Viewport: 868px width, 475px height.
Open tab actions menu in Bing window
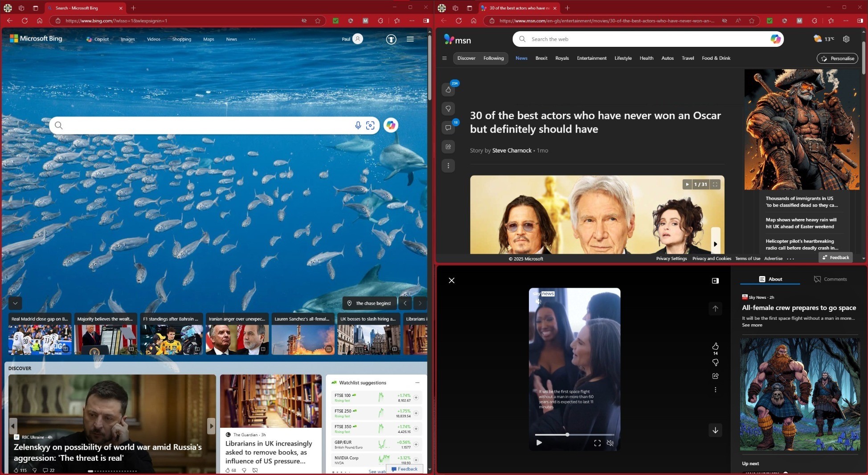coord(35,8)
